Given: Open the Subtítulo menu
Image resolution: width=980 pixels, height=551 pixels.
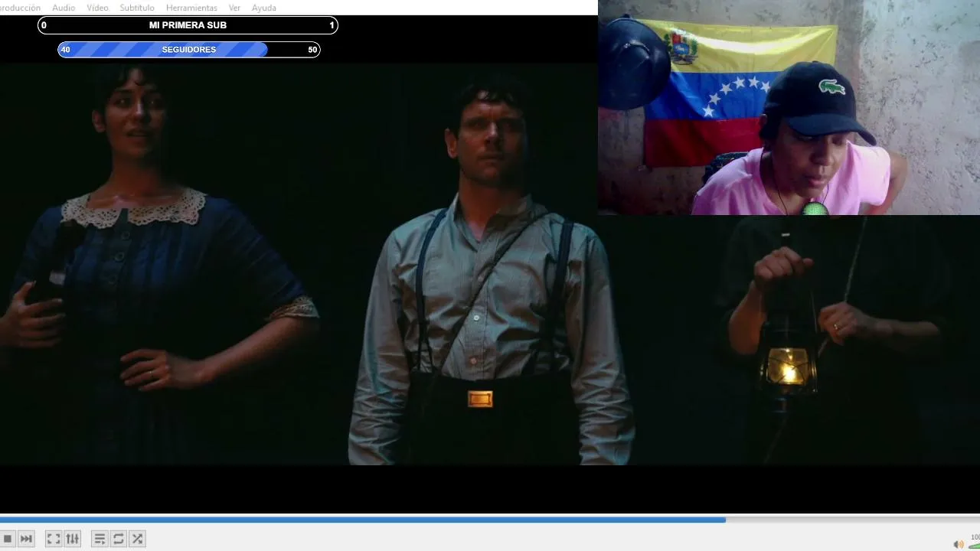Looking at the screenshot, I should coord(137,8).
